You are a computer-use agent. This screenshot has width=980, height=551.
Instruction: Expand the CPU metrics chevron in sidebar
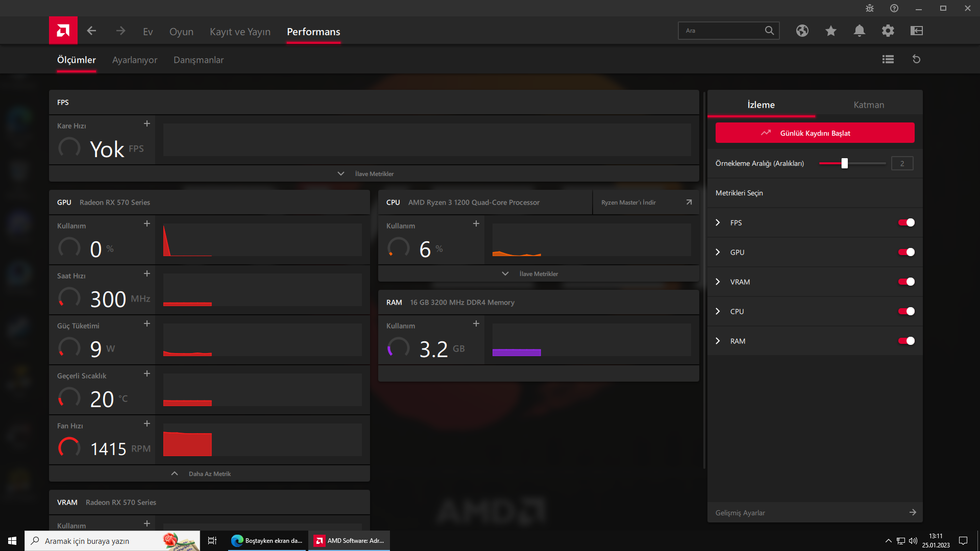(718, 311)
